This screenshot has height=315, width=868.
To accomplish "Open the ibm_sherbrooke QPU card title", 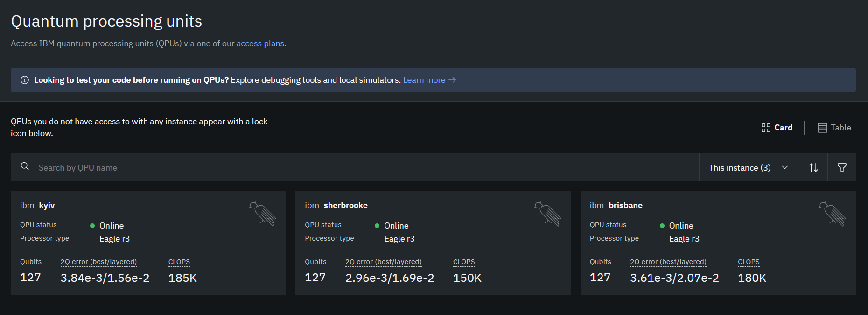I will (336, 205).
